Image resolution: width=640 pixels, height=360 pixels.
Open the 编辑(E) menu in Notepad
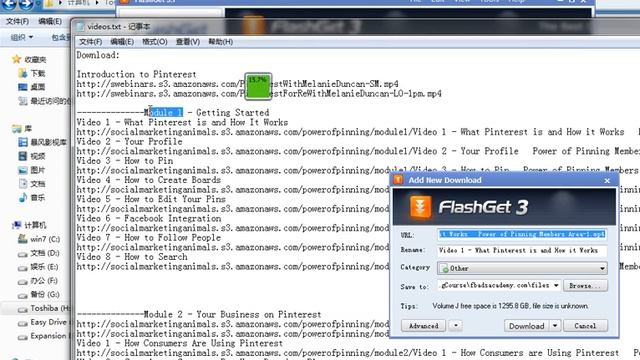pos(122,42)
